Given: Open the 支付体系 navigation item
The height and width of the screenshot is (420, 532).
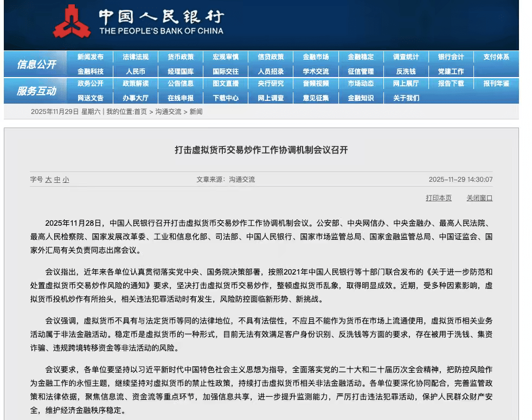Looking at the screenshot, I should point(496,57).
